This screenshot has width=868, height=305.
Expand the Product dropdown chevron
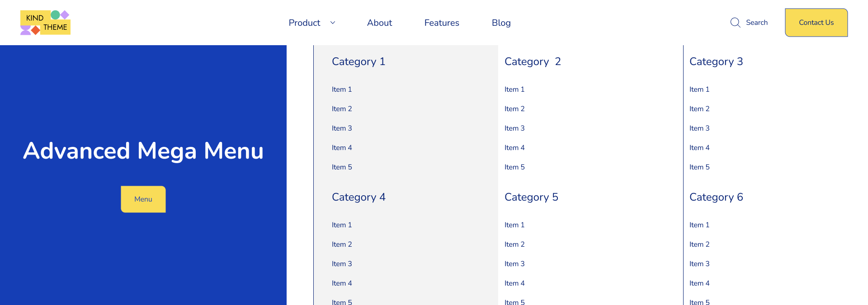coord(333,23)
